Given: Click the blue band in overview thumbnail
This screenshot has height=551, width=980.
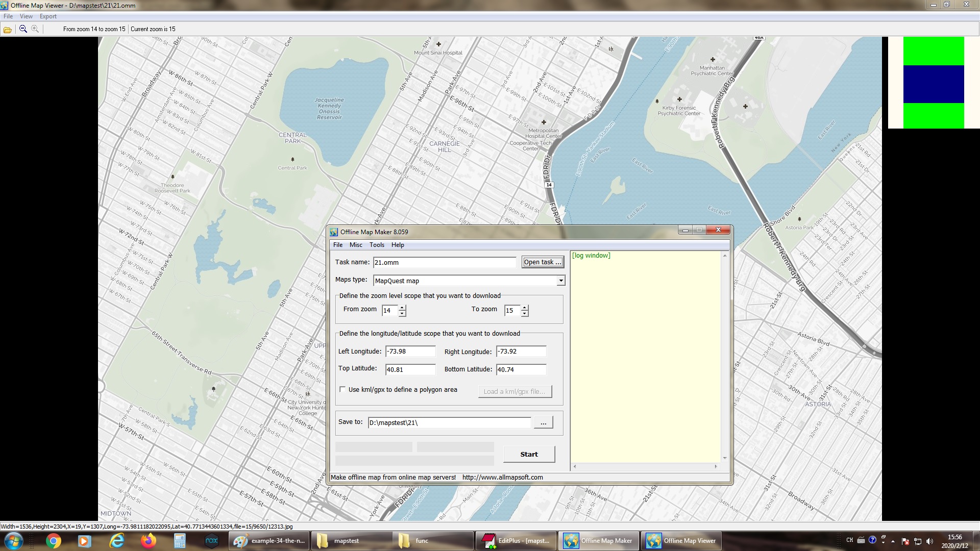Looking at the screenshot, I should 934,84.
